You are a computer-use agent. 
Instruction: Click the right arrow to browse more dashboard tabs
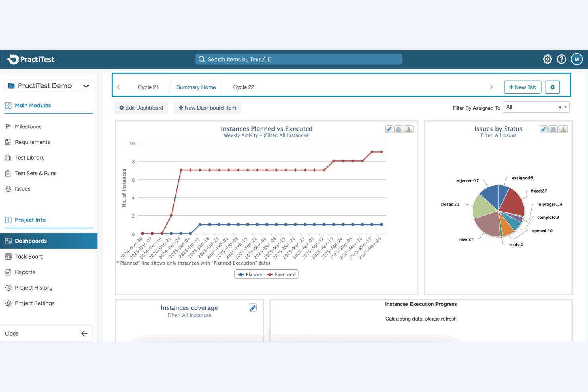[x=492, y=87]
